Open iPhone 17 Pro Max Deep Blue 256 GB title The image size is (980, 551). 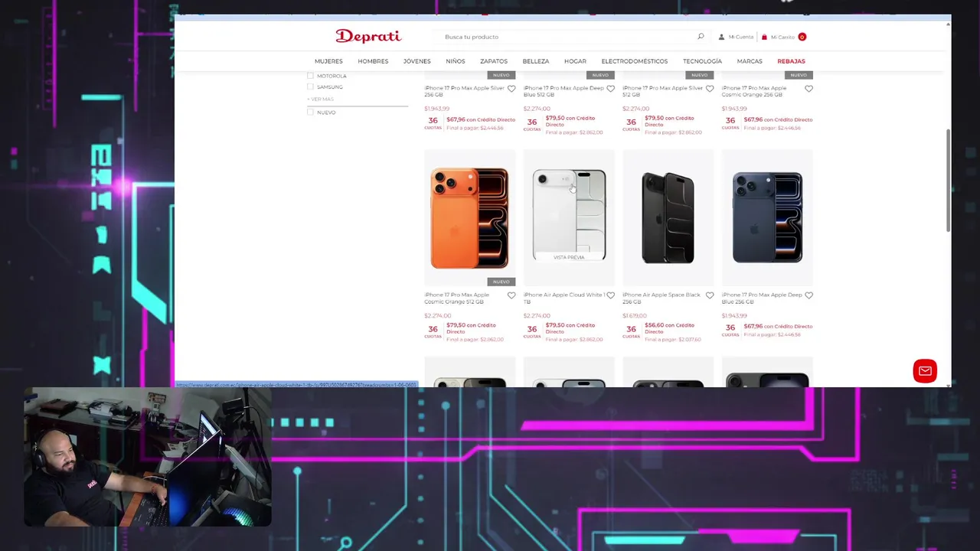(762, 298)
